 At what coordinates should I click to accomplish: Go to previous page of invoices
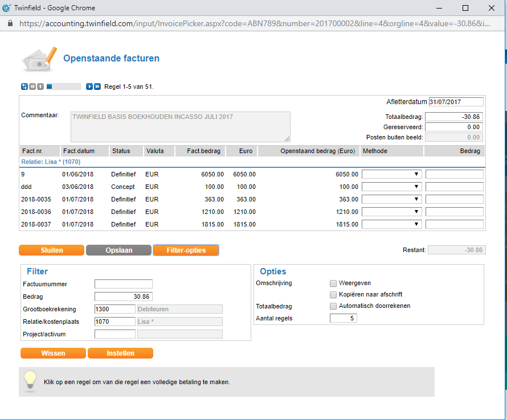pyautogui.click(x=40, y=87)
